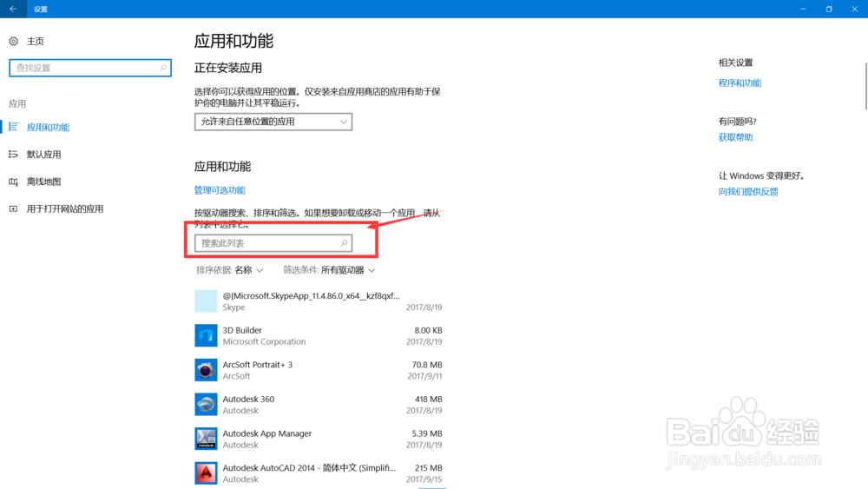Click the vertical scrollbar thumb
The width and height of the screenshot is (868, 489).
click(865, 86)
